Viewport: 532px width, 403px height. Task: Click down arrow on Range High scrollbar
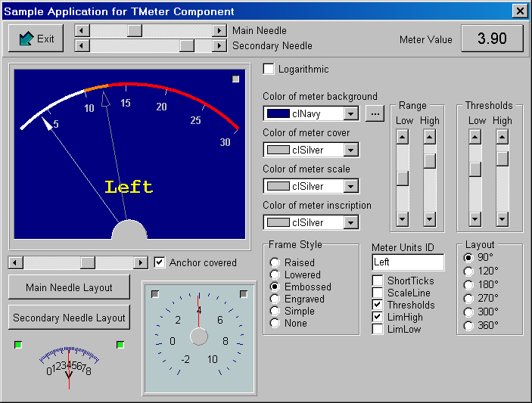[x=429, y=219]
